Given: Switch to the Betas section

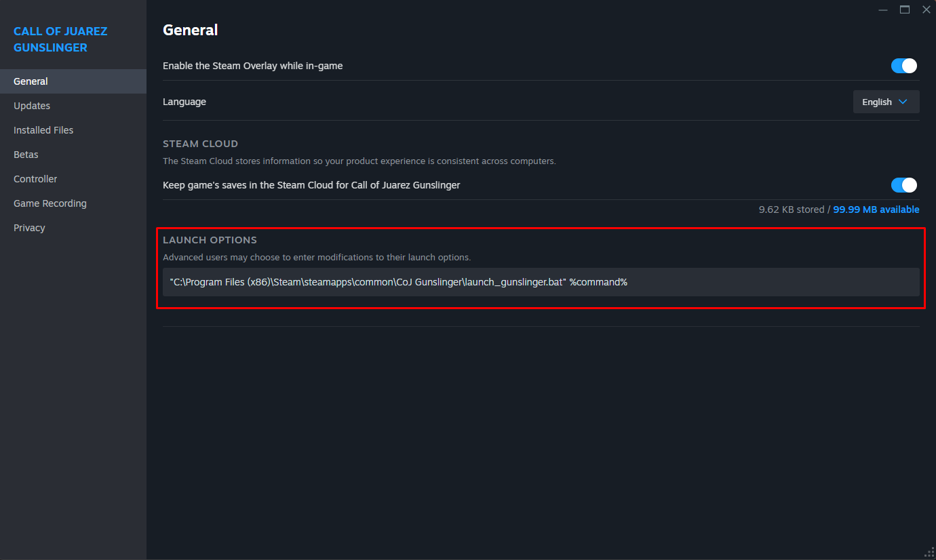Looking at the screenshot, I should pyautogui.click(x=26, y=155).
